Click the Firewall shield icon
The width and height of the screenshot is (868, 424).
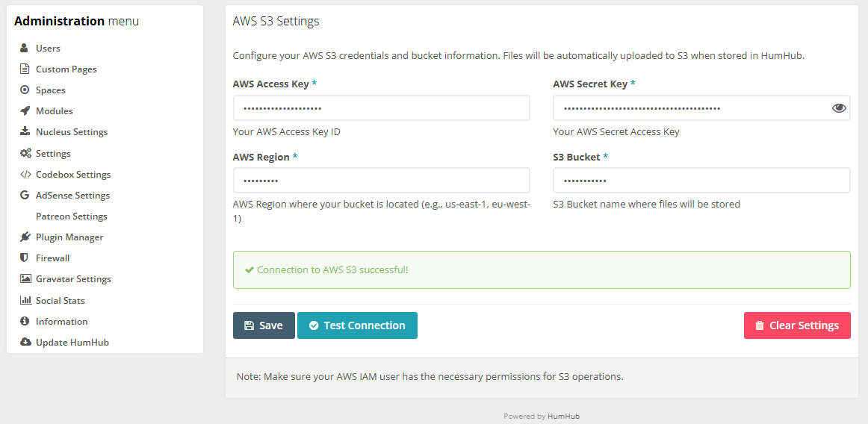click(24, 258)
